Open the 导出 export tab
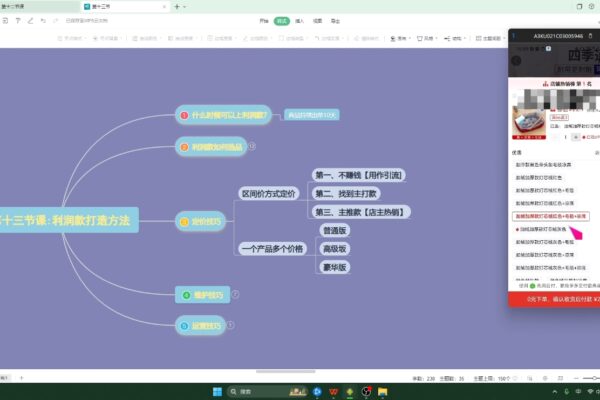 click(x=335, y=21)
